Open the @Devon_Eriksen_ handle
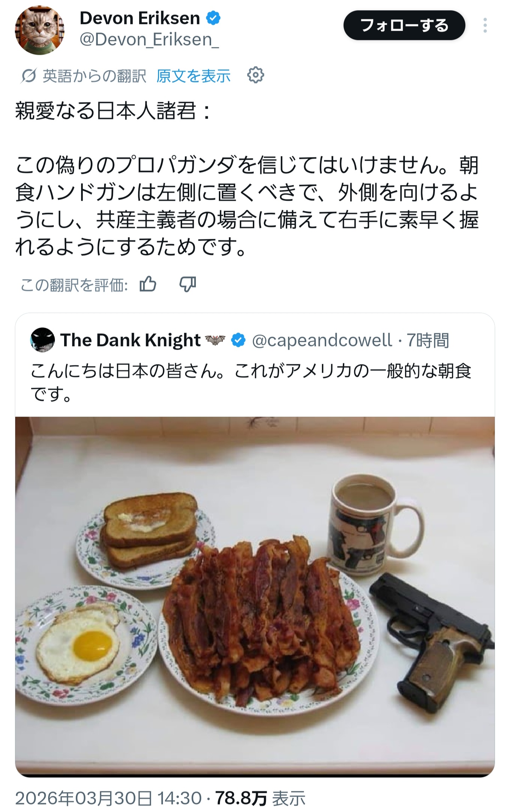This screenshot has width=510, height=812. 149,39
